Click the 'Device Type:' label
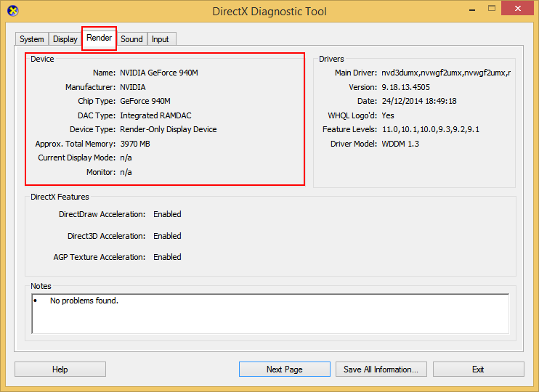Viewport: 539px width, 392px height. pos(93,129)
